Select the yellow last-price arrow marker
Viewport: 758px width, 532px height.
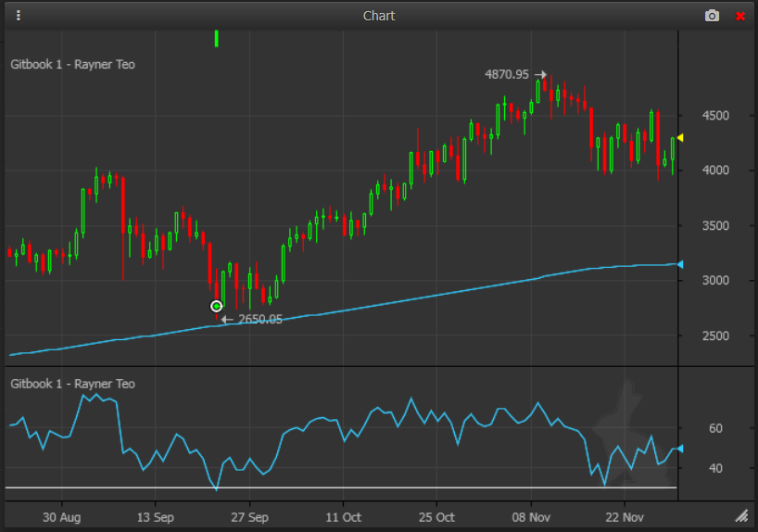click(679, 138)
